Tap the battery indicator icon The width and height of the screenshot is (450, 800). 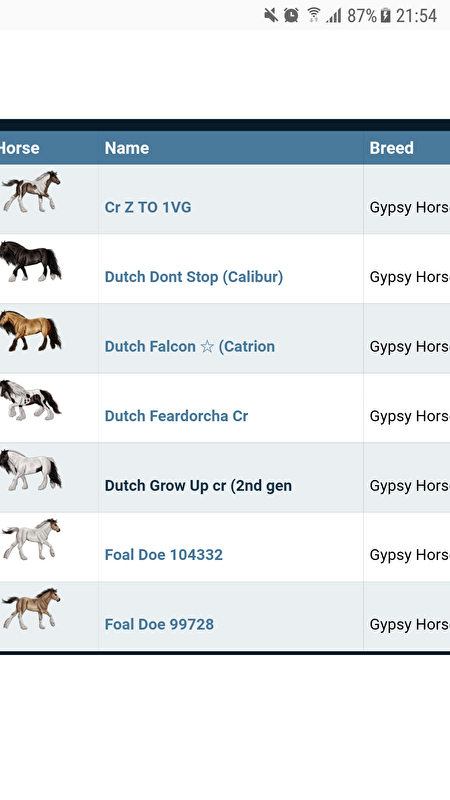pyautogui.click(x=386, y=15)
